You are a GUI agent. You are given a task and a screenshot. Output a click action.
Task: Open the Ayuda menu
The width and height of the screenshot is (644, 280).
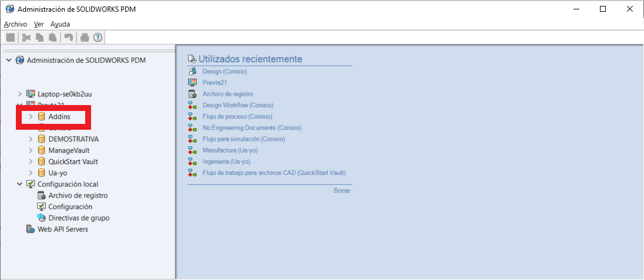(x=61, y=24)
